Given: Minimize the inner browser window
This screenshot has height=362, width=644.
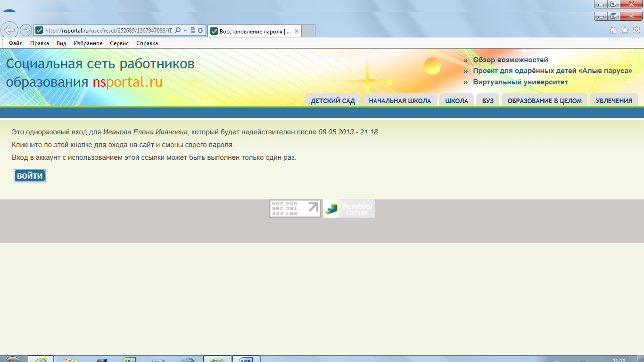Looking at the screenshot, I should pos(601,16).
